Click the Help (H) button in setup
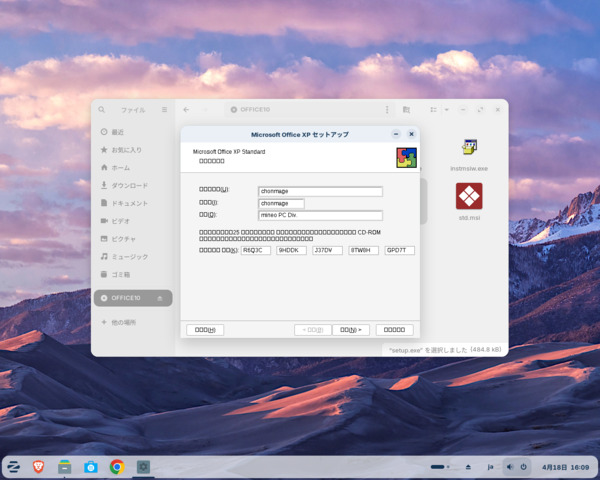The width and height of the screenshot is (600, 480). (205, 330)
